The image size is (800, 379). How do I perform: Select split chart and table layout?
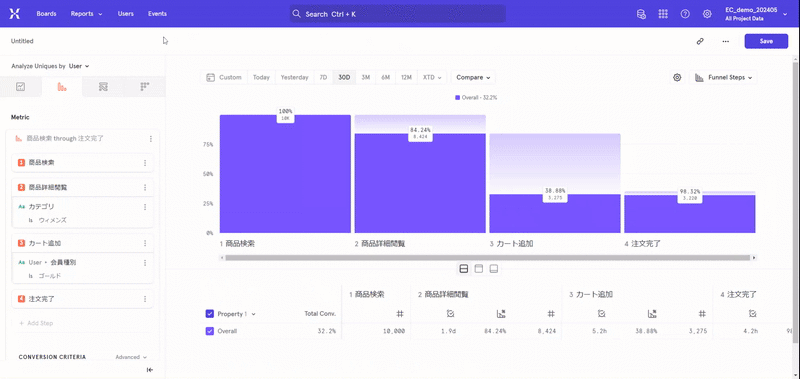click(x=463, y=269)
